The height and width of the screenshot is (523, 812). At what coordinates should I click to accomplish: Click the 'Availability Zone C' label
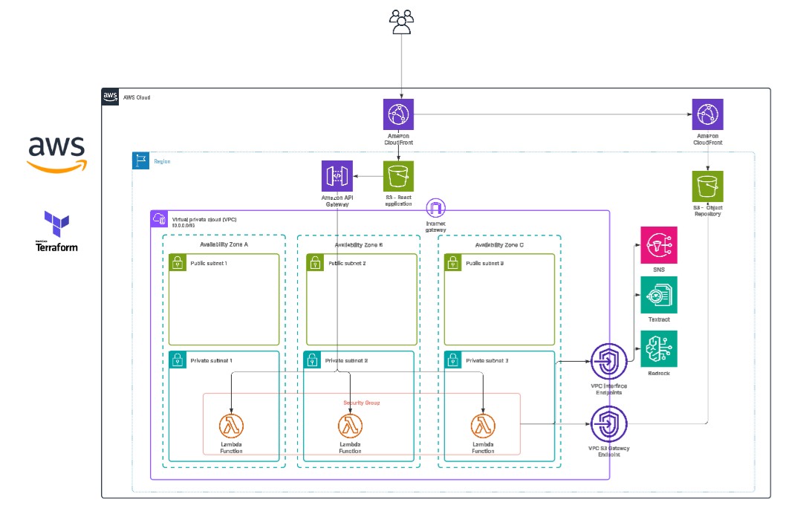499,245
